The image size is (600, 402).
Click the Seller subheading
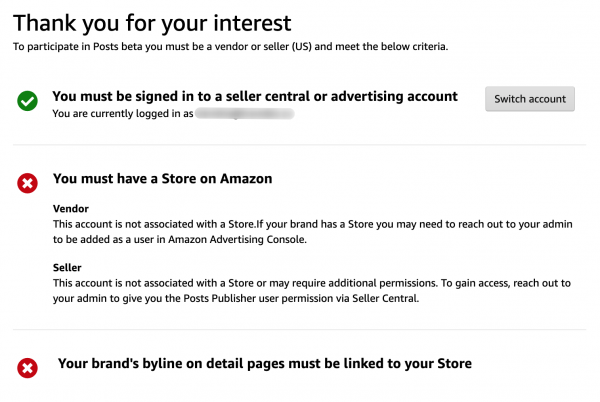point(68,268)
